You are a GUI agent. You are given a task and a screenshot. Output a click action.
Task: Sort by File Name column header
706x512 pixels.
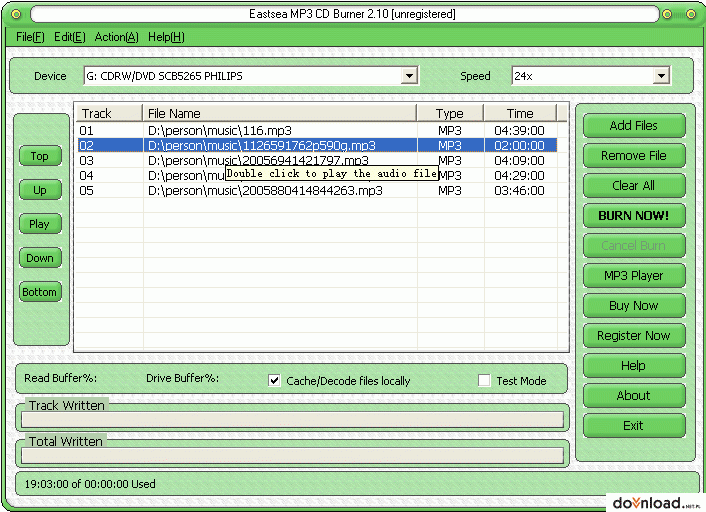tap(280, 113)
